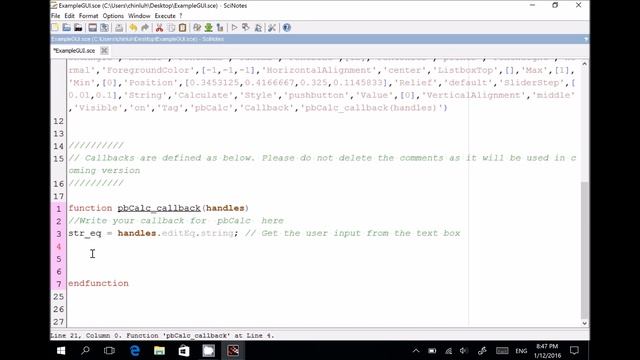640x360 pixels.
Task: Launch Microsoft Edge from the taskbar
Action: (x=135, y=351)
